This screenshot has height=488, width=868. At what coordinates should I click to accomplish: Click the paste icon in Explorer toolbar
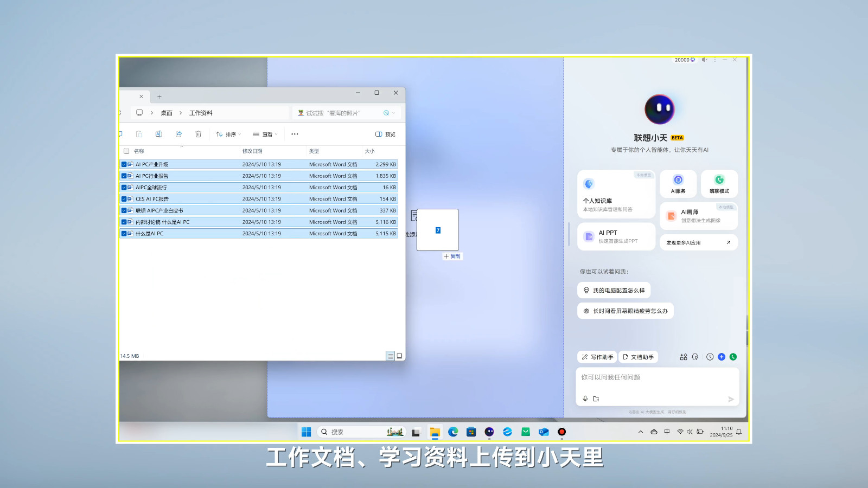coord(139,134)
